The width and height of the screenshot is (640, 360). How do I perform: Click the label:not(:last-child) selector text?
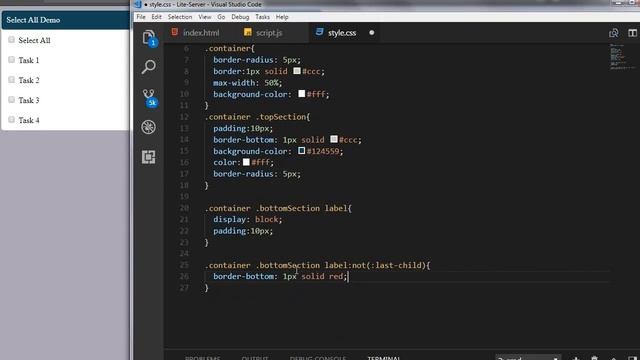pos(375,265)
